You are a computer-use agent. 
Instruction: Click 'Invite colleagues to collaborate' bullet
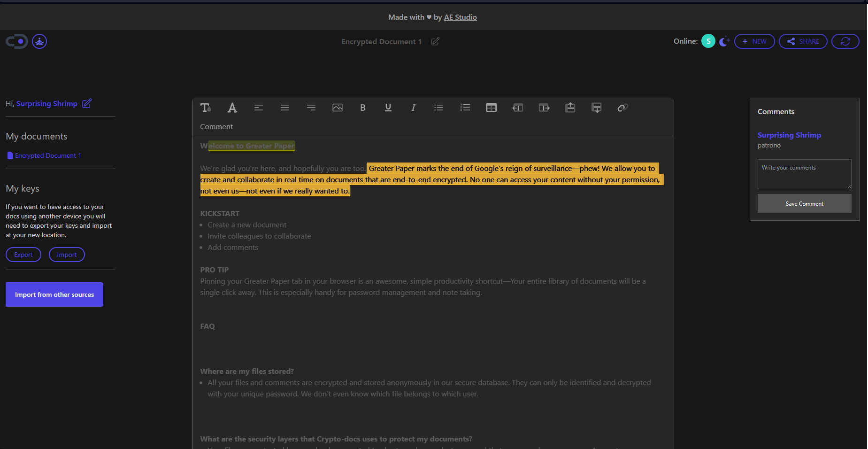[x=259, y=236]
